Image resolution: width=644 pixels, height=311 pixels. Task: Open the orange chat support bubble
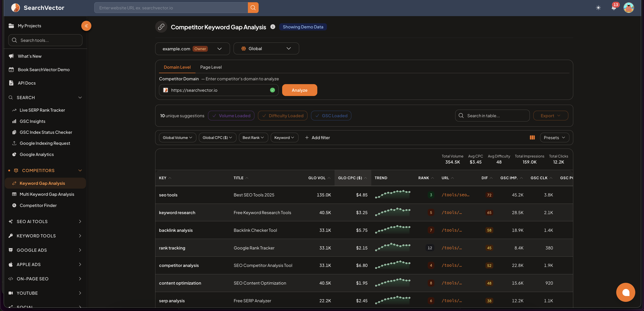tap(625, 292)
